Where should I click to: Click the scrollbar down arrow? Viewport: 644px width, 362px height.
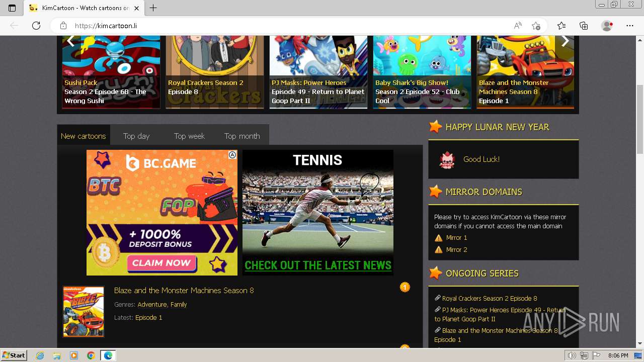tap(639, 344)
